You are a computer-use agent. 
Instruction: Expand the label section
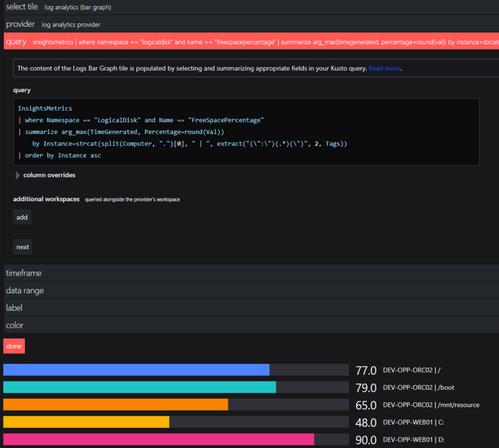coord(14,308)
